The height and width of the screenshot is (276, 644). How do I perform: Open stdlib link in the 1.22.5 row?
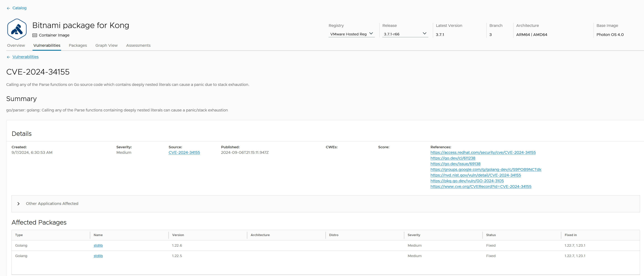(98, 256)
